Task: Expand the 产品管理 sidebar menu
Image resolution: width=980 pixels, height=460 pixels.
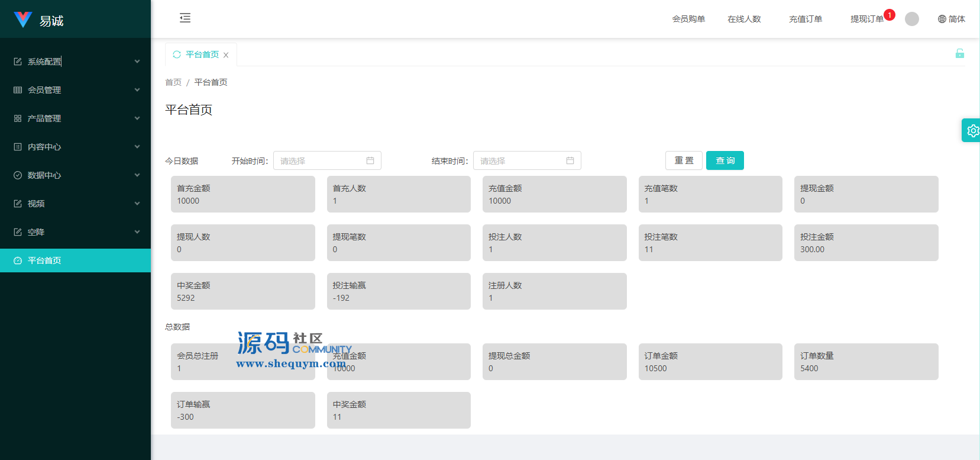Action: (75, 118)
